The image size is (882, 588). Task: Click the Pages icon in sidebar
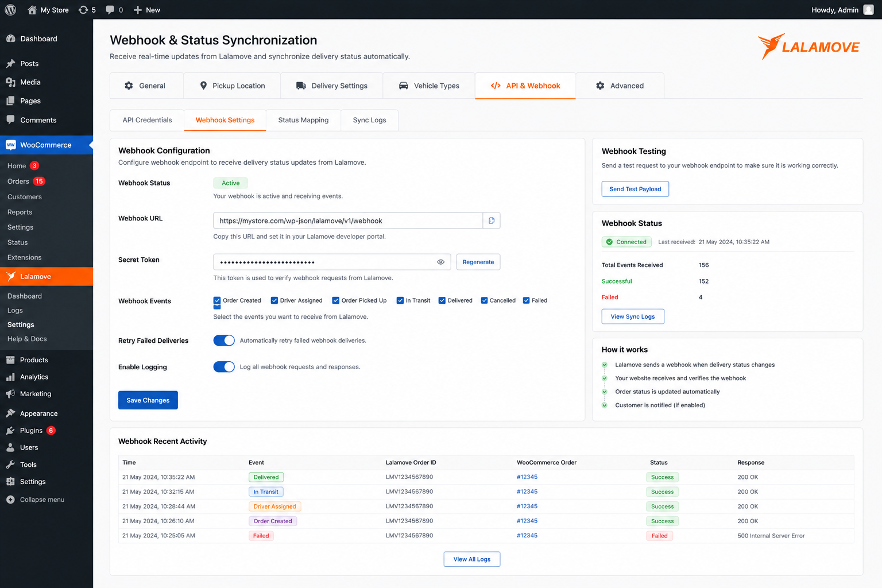[x=10, y=100]
